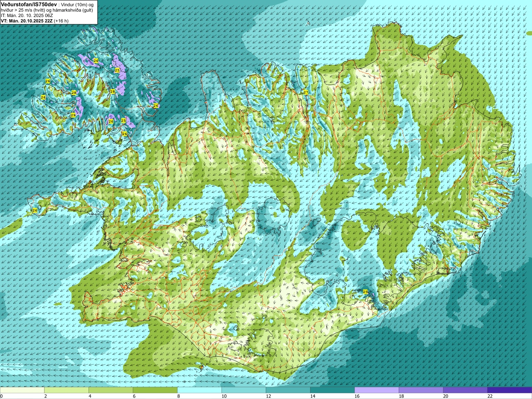This screenshot has width=532, height=399.
Task: Click the 'Vindur (10m) og' header text
Action: point(77,4)
